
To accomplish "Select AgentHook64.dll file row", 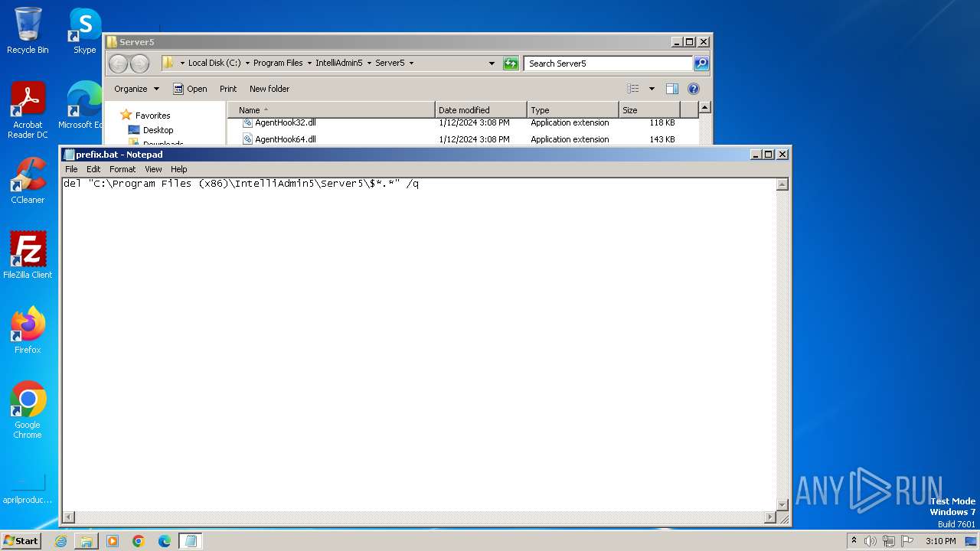I will (x=462, y=139).
